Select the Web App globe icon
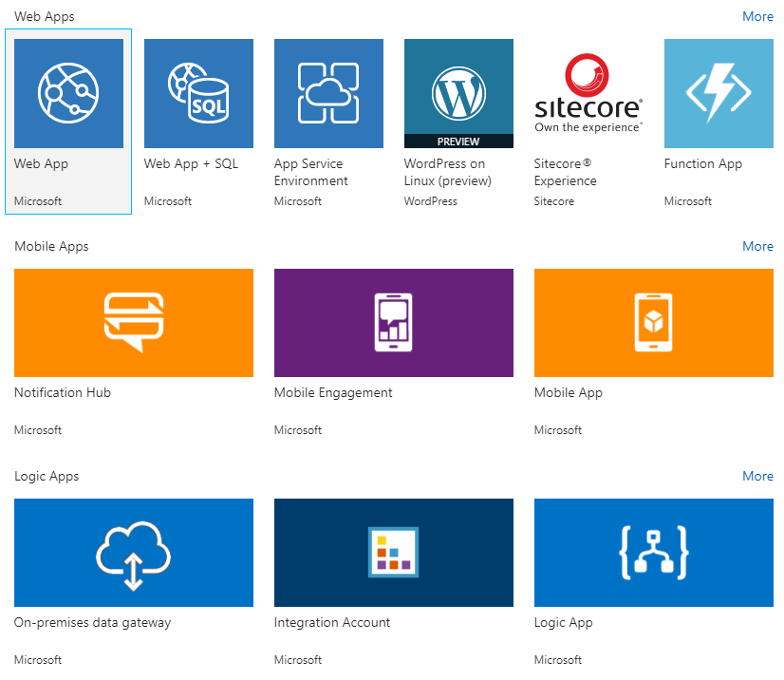Screen dimensions: 784x680 tap(68, 93)
